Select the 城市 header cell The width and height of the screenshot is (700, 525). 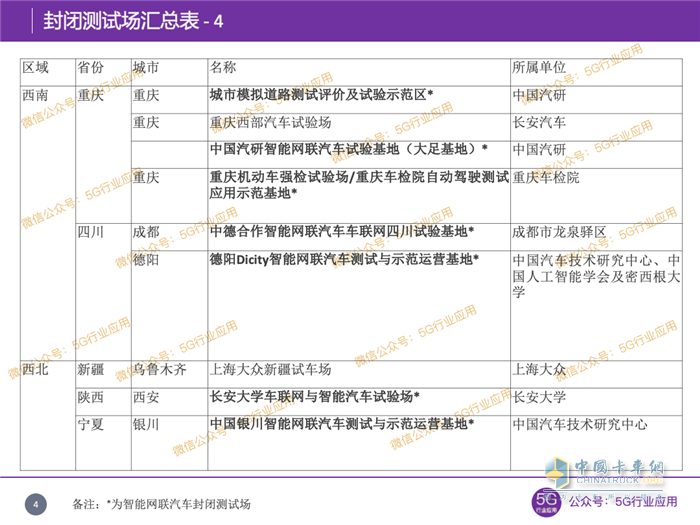click(169, 72)
